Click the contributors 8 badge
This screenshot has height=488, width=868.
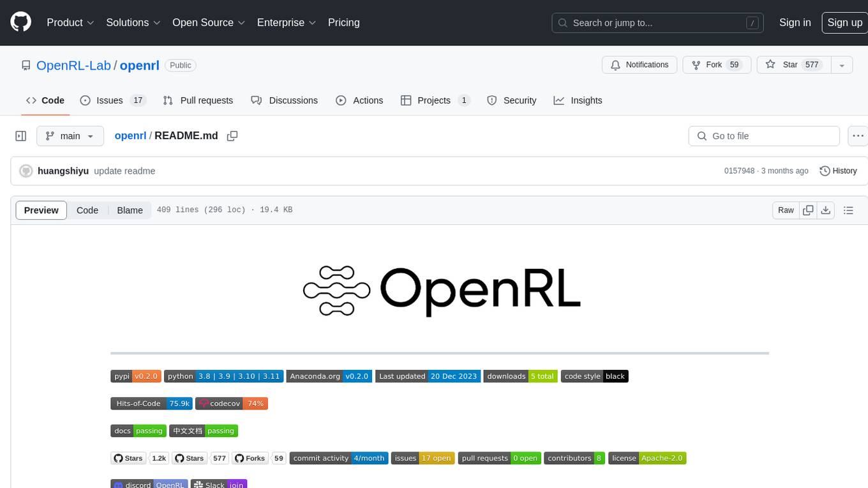(x=574, y=458)
